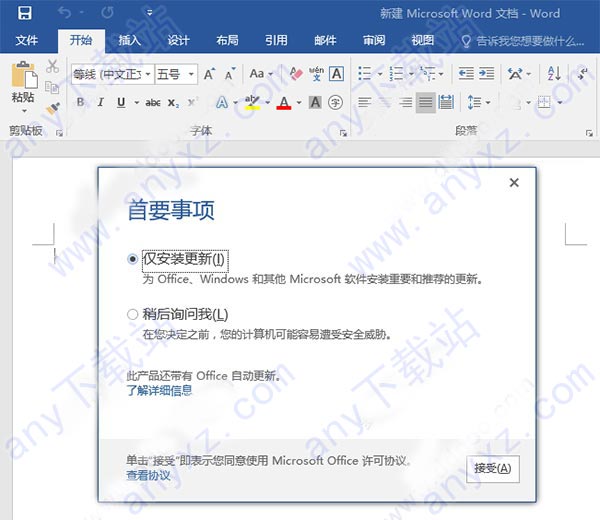The width and height of the screenshot is (600, 520).
Task: Click the Clear Formatting eraser icon
Action: pyautogui.click(x=296, y=73)
